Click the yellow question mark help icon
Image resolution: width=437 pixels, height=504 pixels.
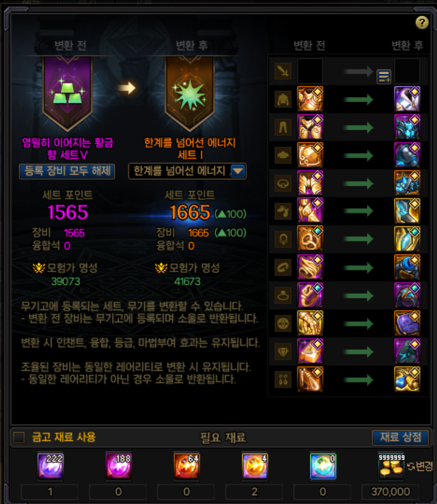click(x=422, y=23)
